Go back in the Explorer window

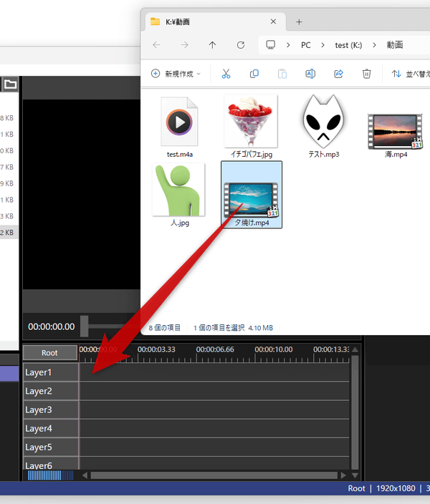click(156, 45)
